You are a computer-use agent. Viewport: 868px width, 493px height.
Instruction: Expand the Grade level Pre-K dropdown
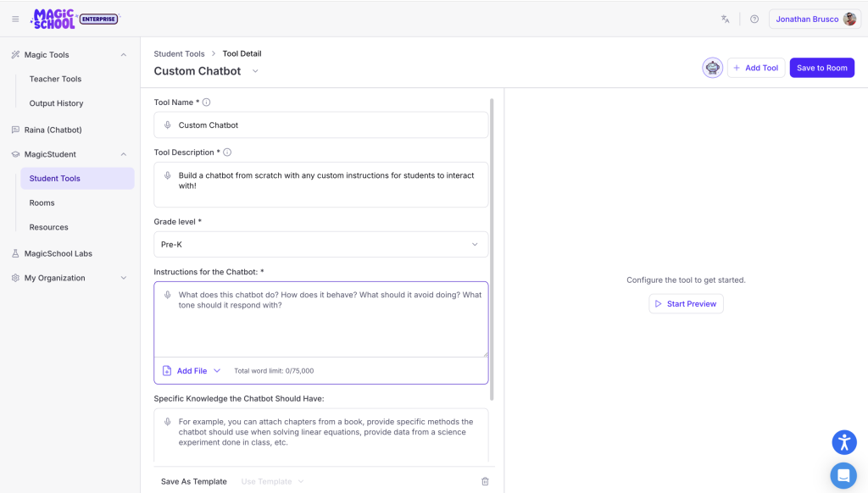coord(321,245)
